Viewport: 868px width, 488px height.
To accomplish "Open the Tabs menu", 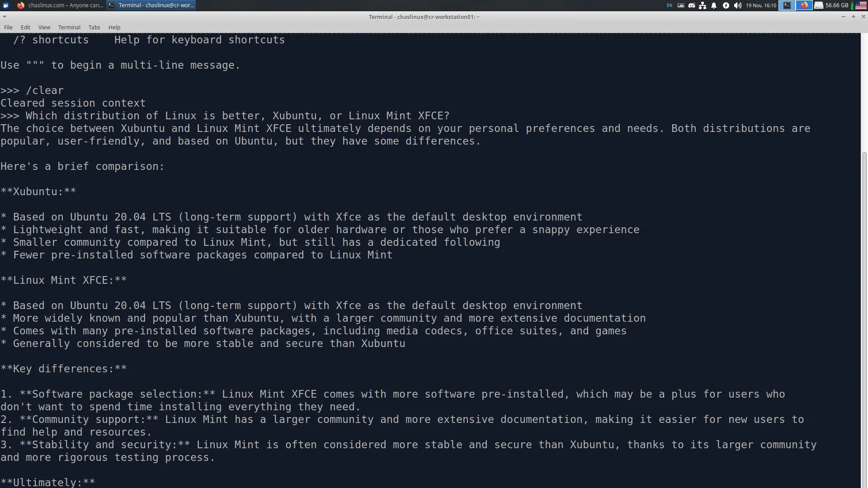I will (94, 27).
